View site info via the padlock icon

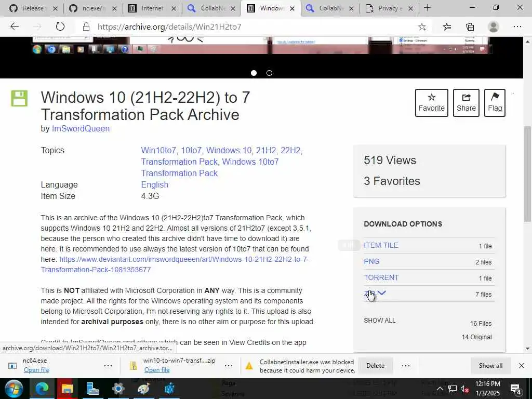(x=86, y=27)
